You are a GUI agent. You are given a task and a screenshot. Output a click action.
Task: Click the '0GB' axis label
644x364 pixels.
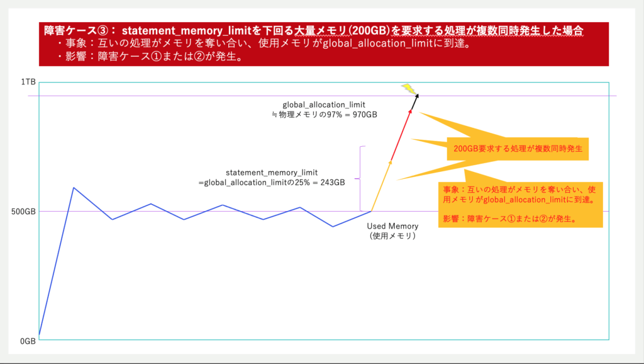28,341
